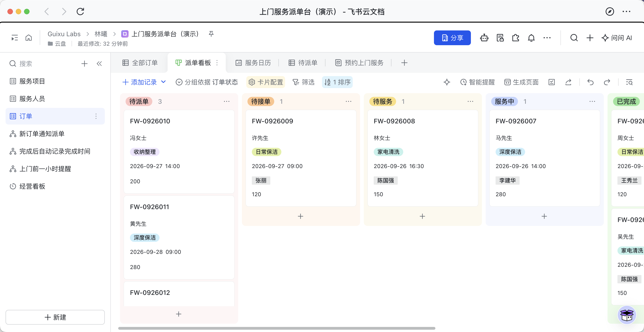Add a card in 待接单 column

point(301,216)
